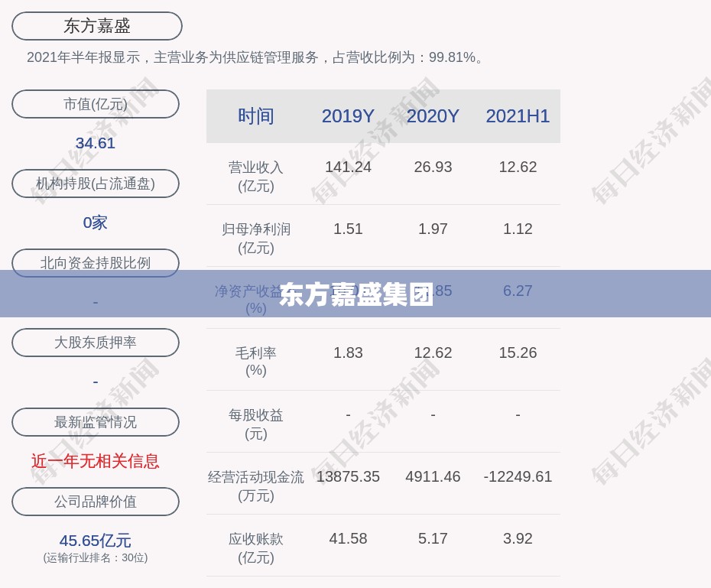Select the -12249.61 cash flow value
711x588 pixels.
pos(518,476)
